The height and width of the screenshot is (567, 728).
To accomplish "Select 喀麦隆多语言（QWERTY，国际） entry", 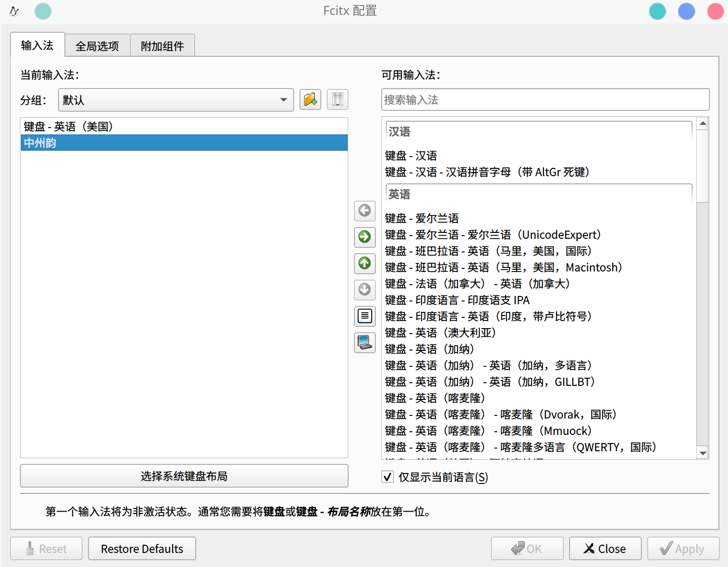I will [539, 447].
